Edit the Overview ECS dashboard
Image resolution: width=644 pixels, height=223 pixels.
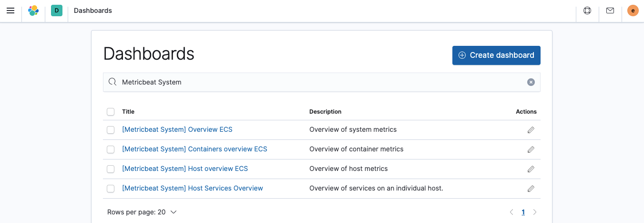click(531, 130)
